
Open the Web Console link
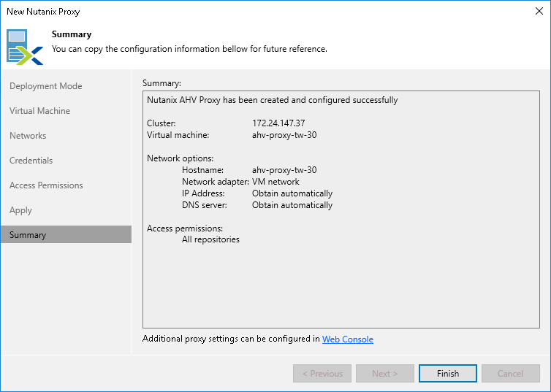[348, 339]
